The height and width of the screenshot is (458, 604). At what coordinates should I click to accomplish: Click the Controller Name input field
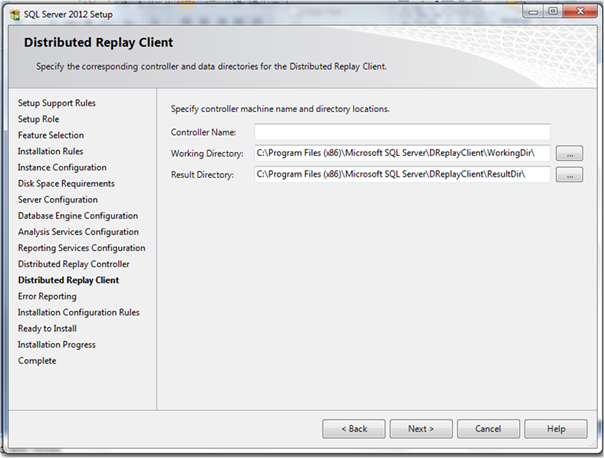pyautogui.click(x=402, y=132)
